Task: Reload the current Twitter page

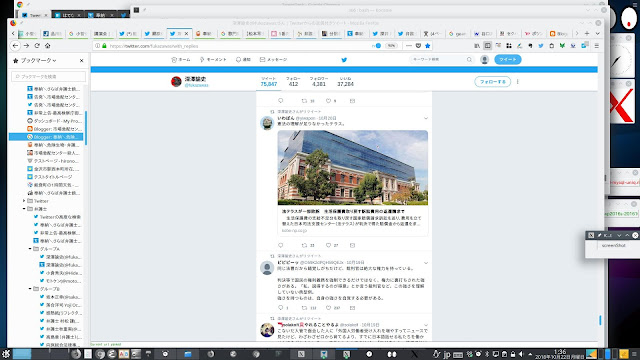Action: (37, 46)
